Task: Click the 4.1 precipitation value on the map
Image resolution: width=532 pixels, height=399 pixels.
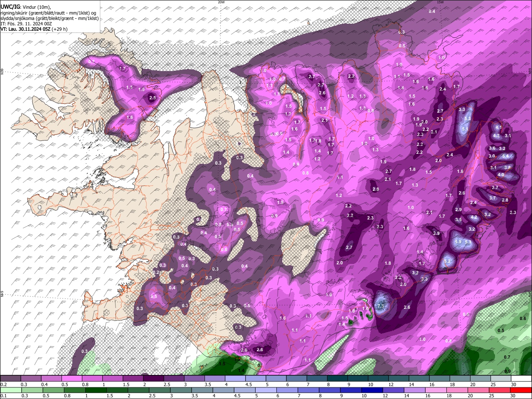Action: point(499,128)
